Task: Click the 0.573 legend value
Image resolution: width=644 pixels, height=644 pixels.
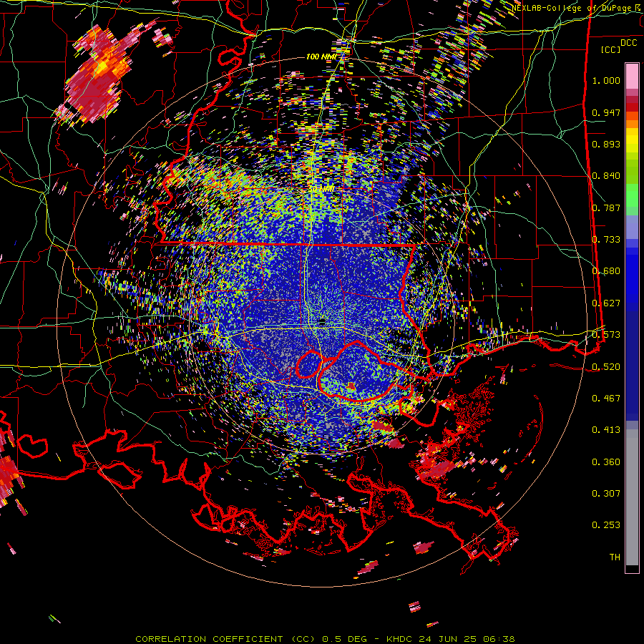Action: click(606, 335)
